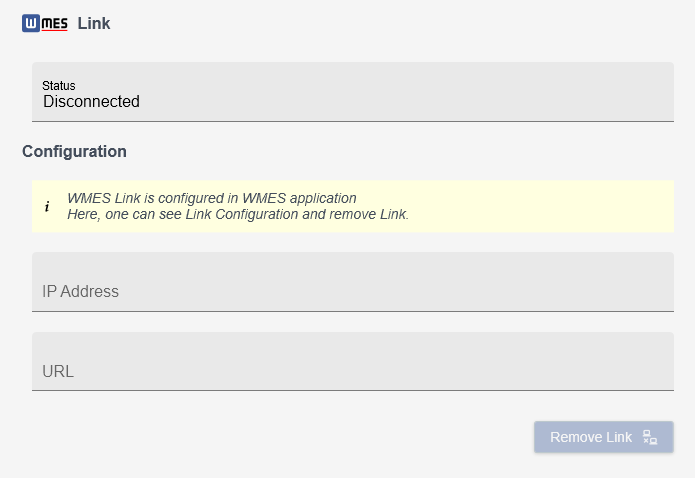Click the URL placeholder label
695x478 pixels.
(58, 372)
